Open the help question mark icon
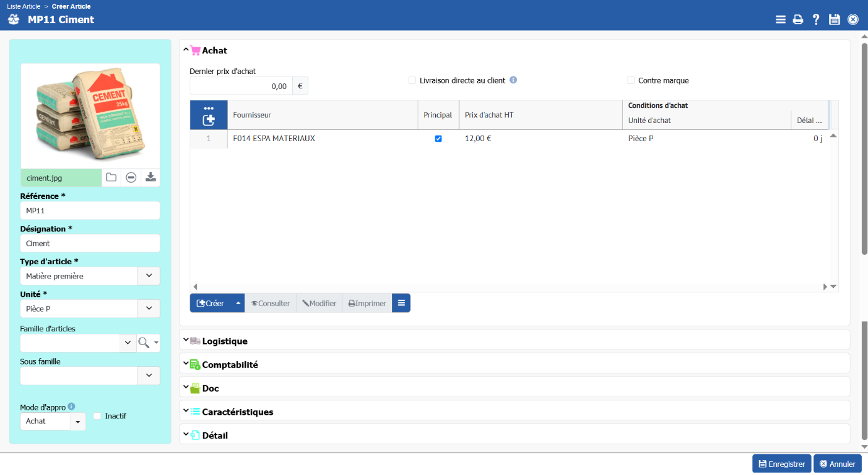868x475 pixels. (x=816, y=19)
